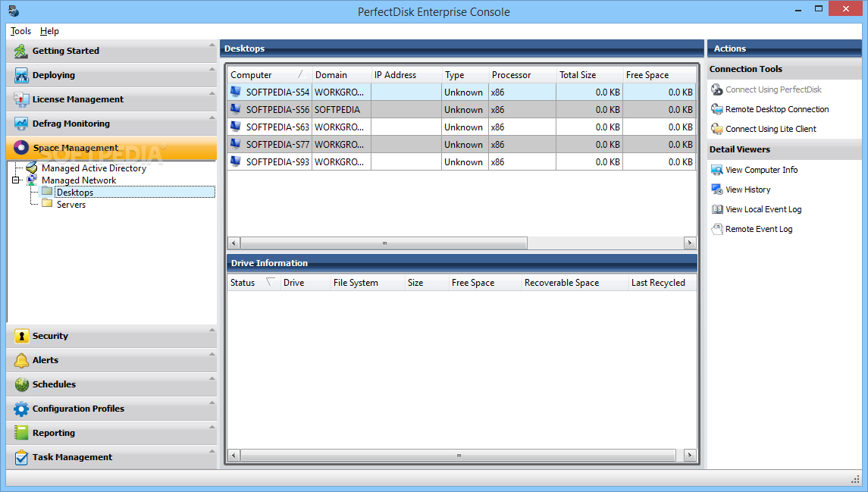Click the Reporting notebook icon

click(x=21, y=433)
